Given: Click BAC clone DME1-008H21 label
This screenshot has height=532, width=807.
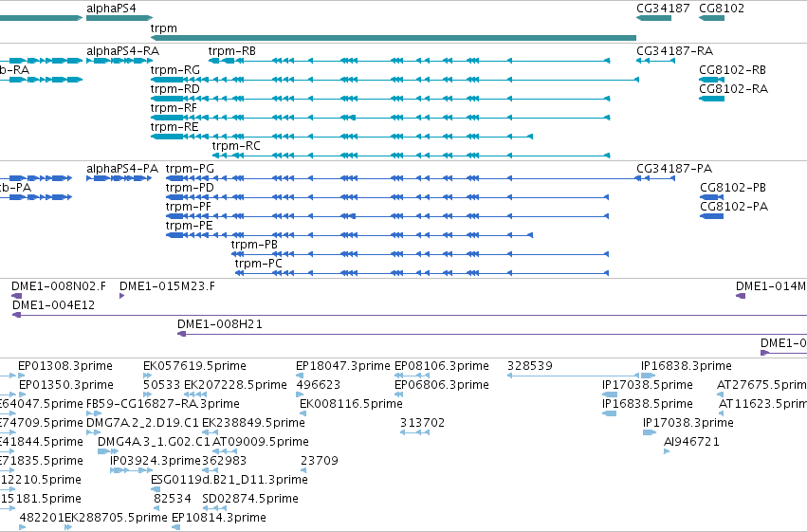Looking at the screenshot, I should 220,324.
